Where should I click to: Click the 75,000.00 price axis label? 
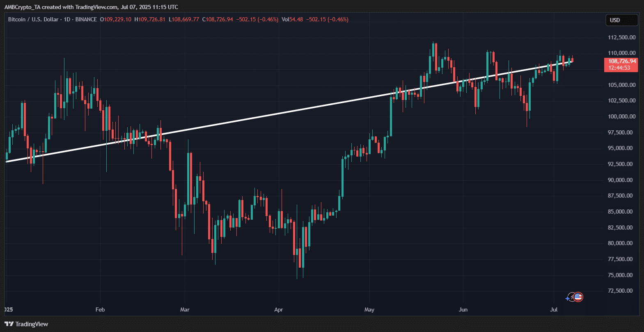(621, 275)
